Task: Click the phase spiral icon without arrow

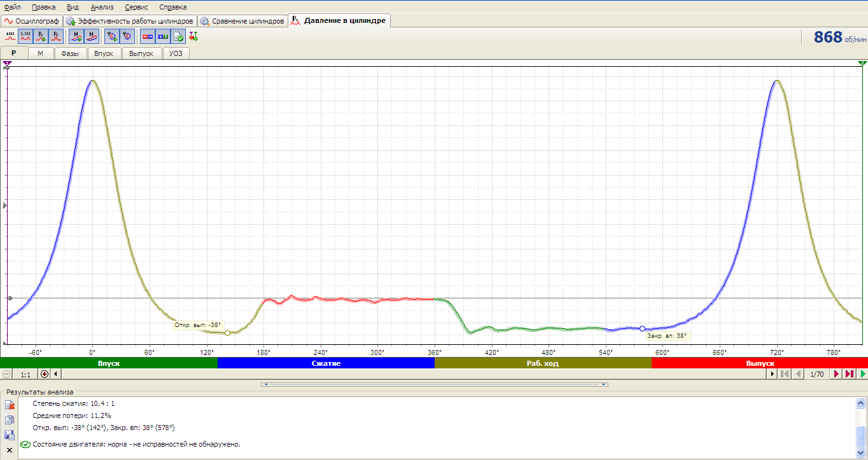Action: 127,36
